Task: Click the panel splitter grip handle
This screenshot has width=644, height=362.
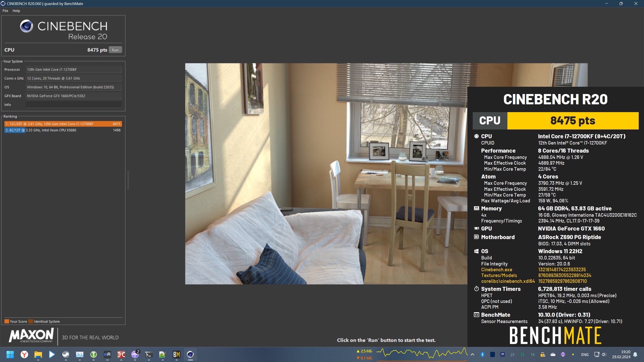Action: [128, 180]
